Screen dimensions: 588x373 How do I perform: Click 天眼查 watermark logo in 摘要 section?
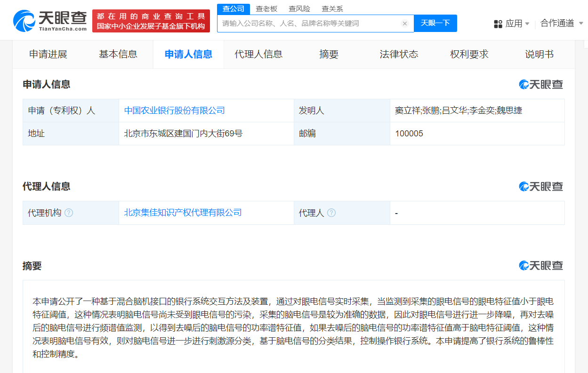click(541, 266)
